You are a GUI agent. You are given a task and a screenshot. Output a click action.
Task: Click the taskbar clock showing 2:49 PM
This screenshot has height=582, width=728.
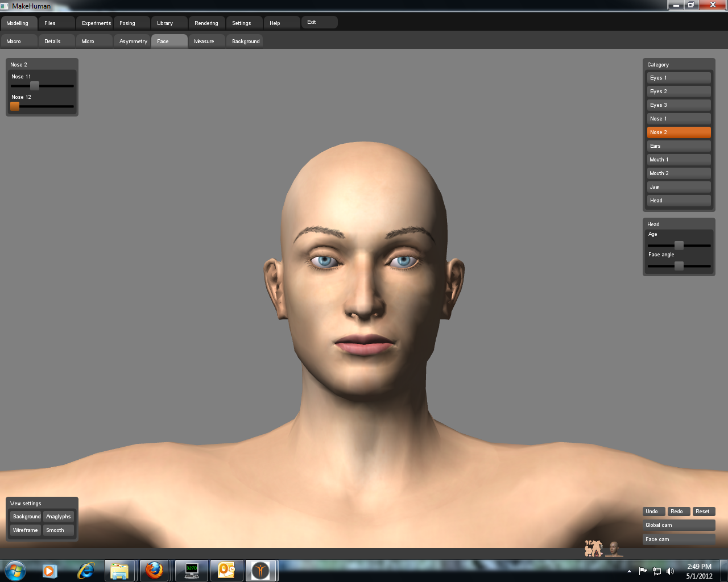[x=699, y=571]
